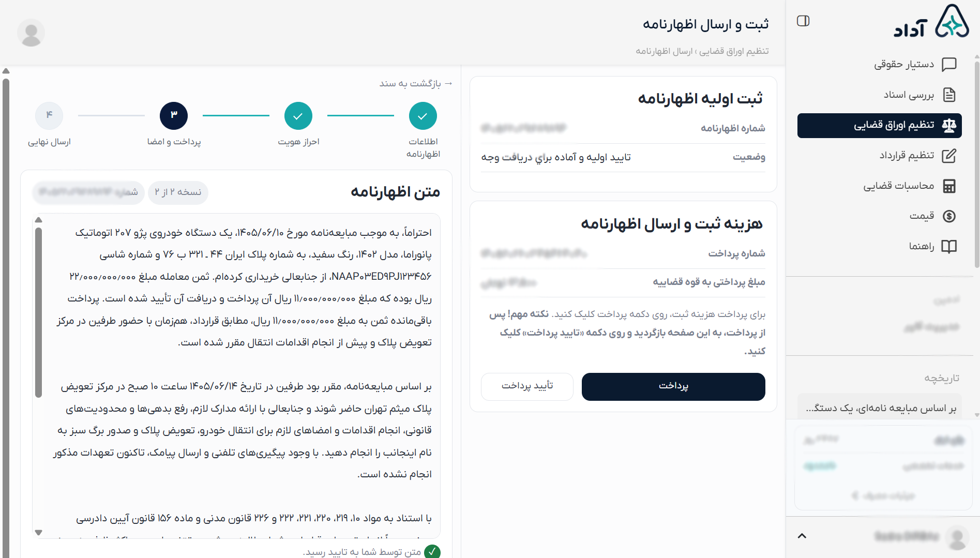Open the legal assistant chat icon

point(949,65)
